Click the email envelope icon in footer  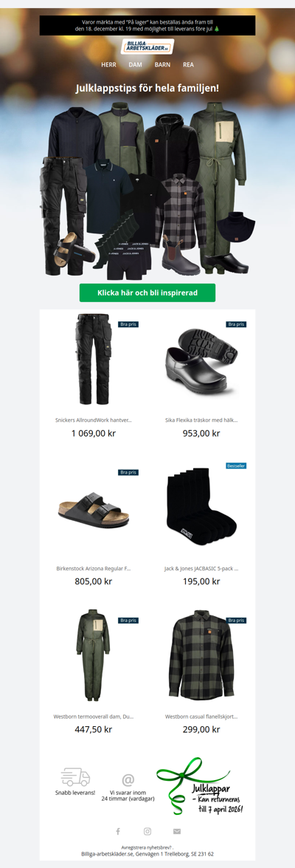177,831
